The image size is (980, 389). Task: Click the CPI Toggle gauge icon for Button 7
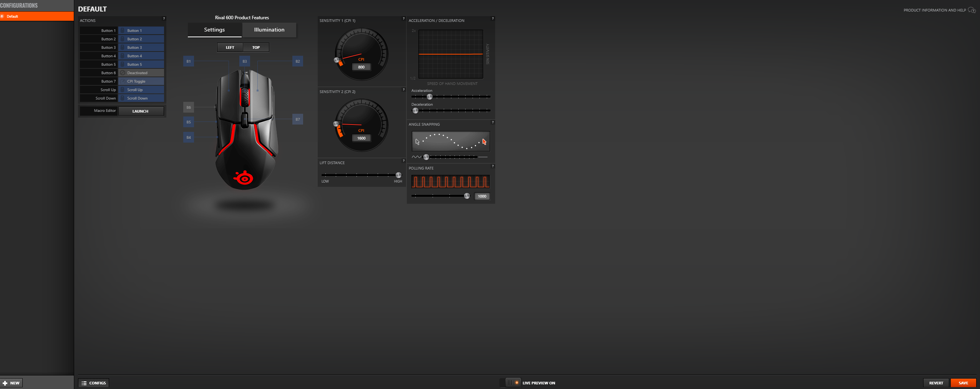123,81
